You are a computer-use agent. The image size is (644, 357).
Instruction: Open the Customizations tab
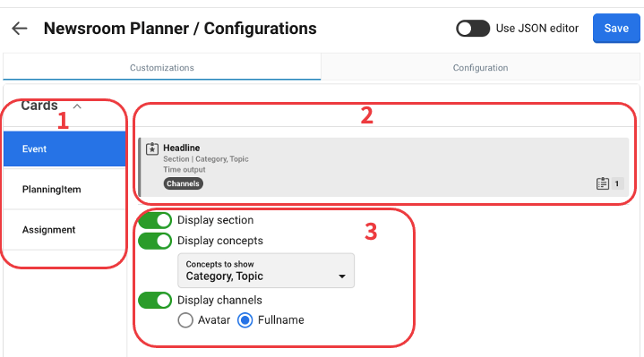[x=162, y=67]
